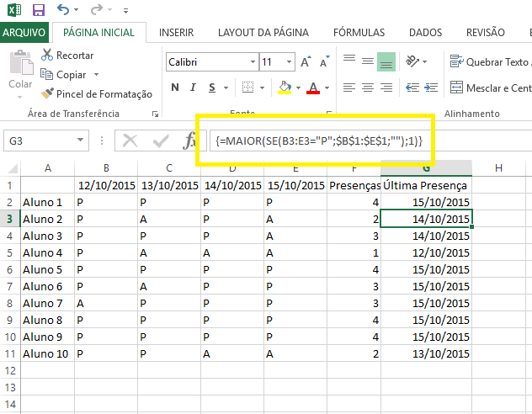Switch to the INSERIR tab
This screenshot has height=414, width=532.
pyautogui.click(x=176, y=33)
